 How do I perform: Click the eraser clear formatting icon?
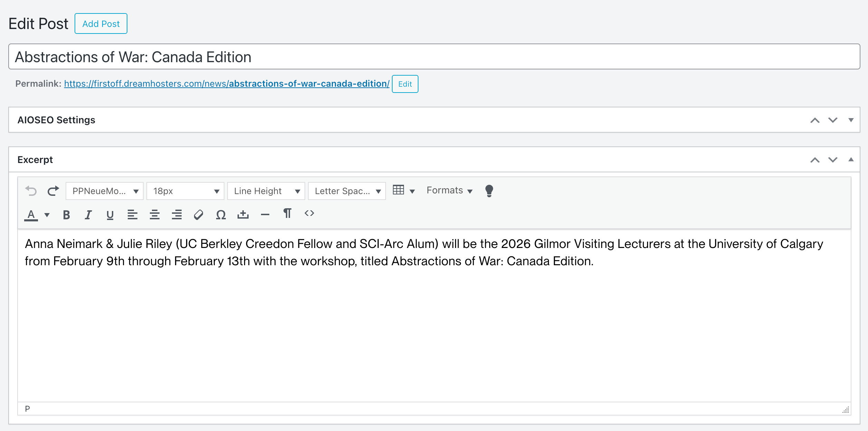point(199,215)
